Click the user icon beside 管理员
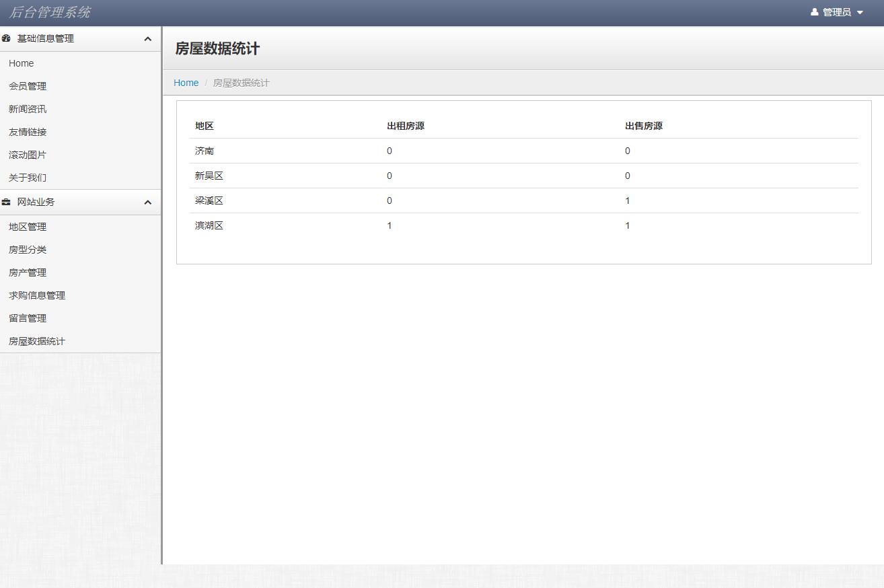Image resolution: width=884 pixels, height=588 pixels. tap(815, 11)
